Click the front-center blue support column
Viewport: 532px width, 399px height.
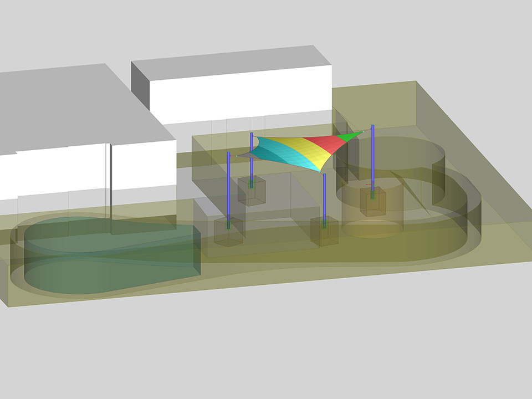pyautogui.click(x=324, y=194)
